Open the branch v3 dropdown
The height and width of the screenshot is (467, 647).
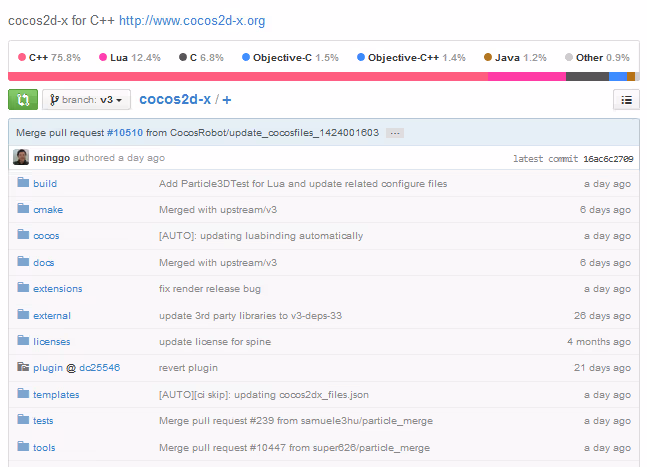[86, 99]
